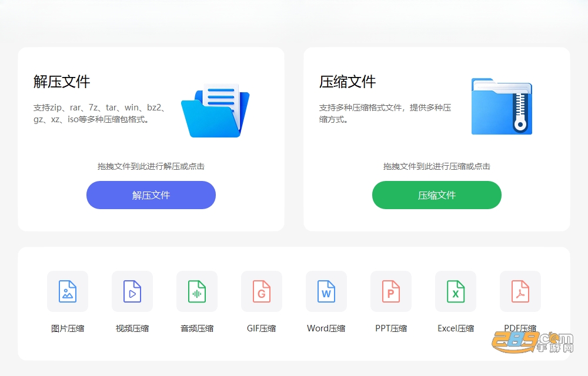Click the zippered folder icon
The image size is (588, 376).
point(502,106)
